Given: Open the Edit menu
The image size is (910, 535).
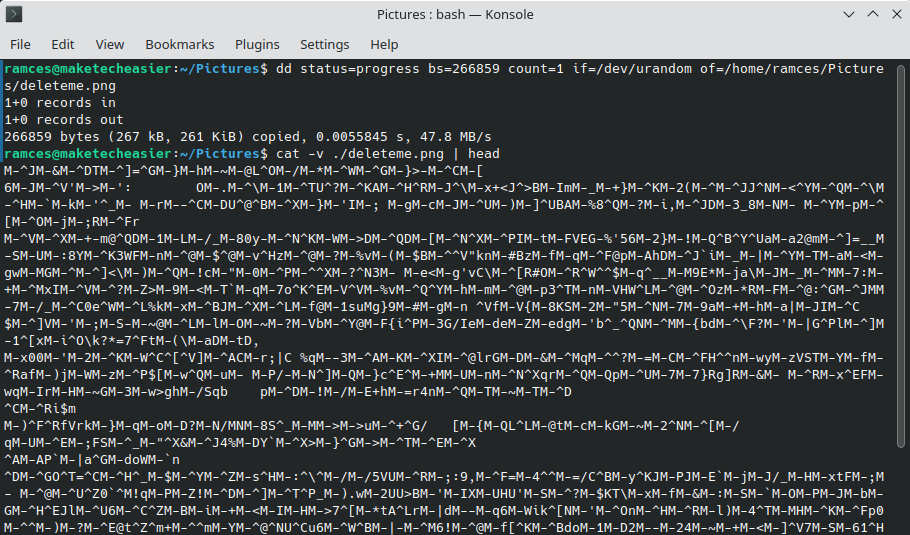Looking at the screenshot, I should tap(63, 45).
